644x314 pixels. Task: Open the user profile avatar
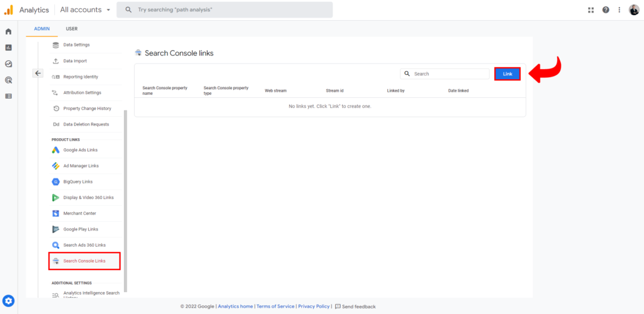pos(634,10)
